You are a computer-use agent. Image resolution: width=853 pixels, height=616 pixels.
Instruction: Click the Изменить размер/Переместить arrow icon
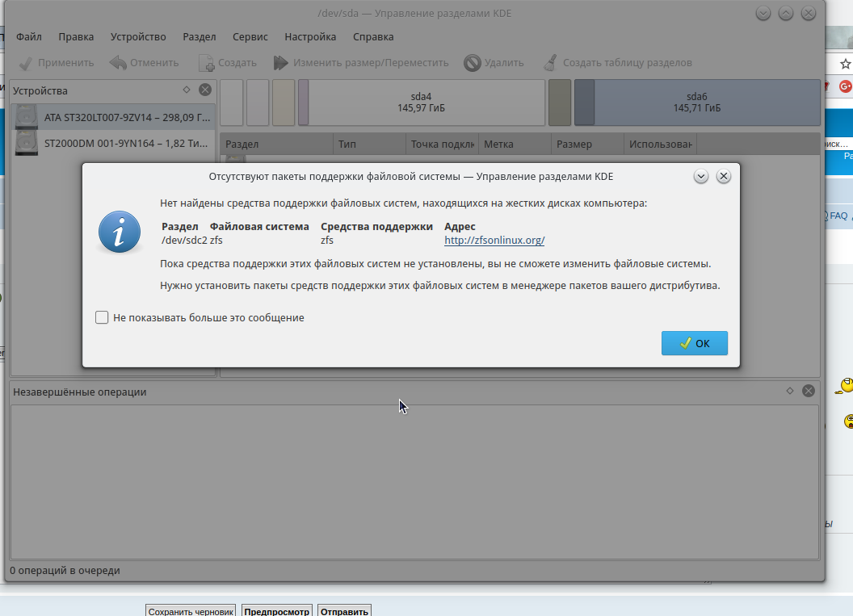281,63
